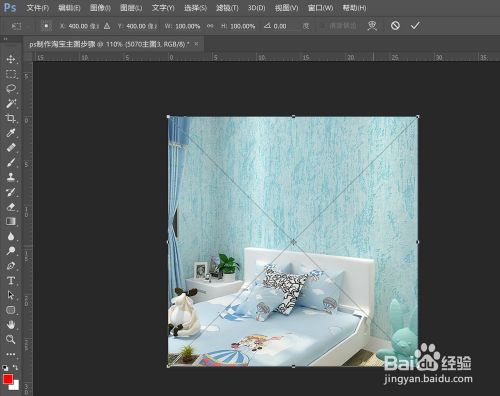This screenshot has height=396, width=500.
Task: Open the 文字(Y) menu
Action: click(x=163, y=8)
